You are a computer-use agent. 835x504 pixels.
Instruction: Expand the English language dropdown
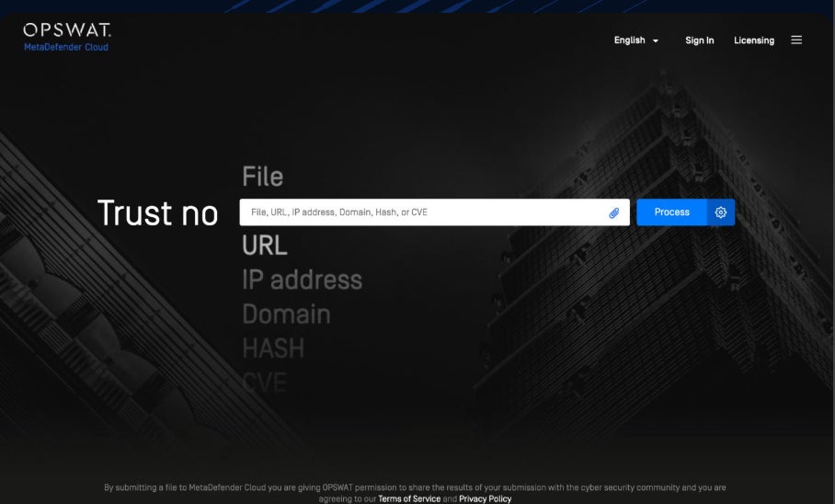point(636,40)
